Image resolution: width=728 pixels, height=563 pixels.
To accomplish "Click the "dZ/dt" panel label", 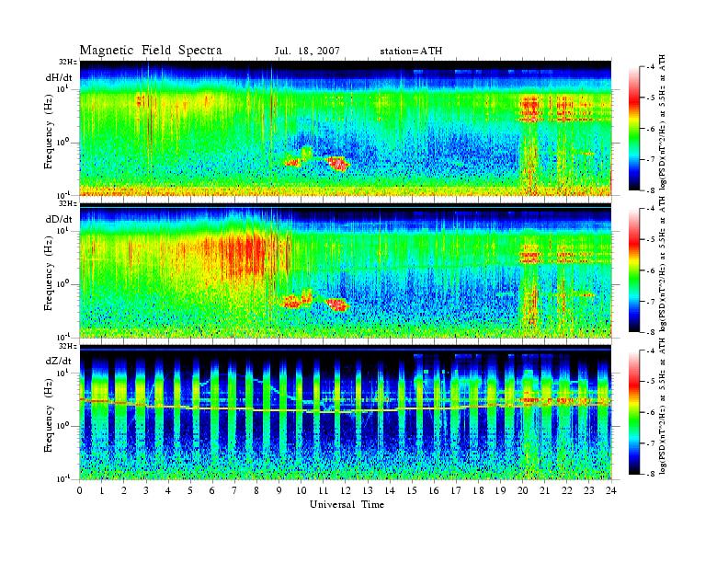I will point(59,361).
